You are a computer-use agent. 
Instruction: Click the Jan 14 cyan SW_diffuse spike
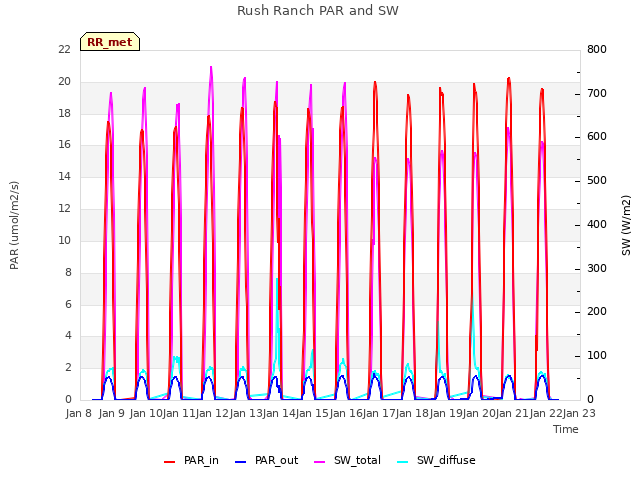pos(277,279)
